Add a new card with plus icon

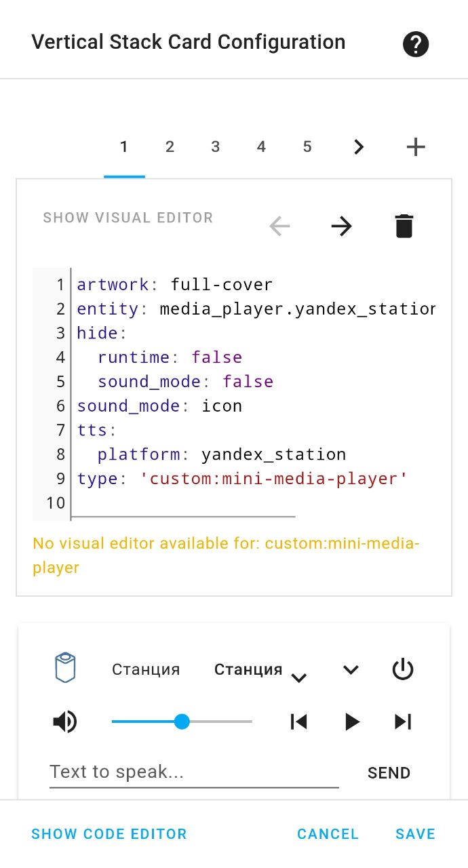point(415,146)
